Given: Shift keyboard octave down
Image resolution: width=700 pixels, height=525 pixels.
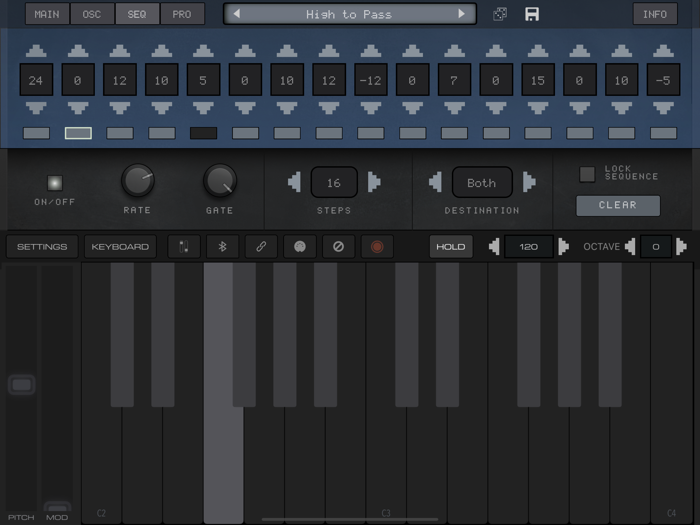Looking at the screenshot, I should 630,246.
